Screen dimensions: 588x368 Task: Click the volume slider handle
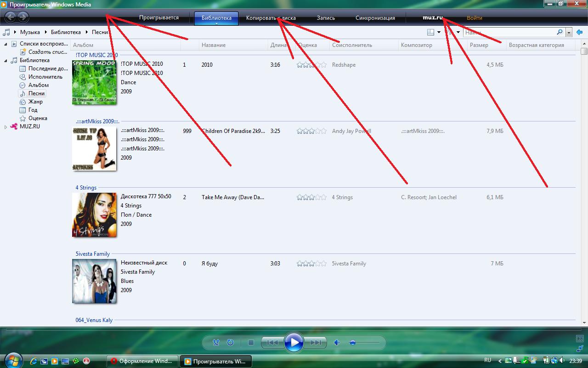point(353,343)
